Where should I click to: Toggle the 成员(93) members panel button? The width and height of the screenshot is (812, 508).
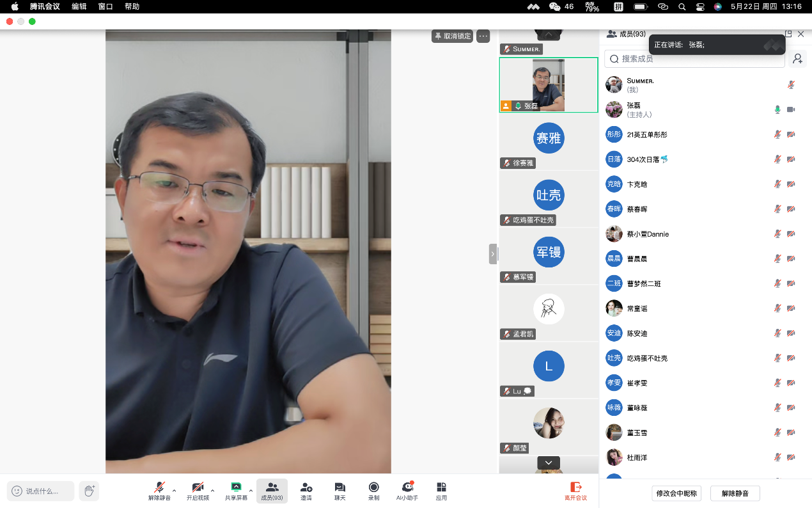point(272,490)
